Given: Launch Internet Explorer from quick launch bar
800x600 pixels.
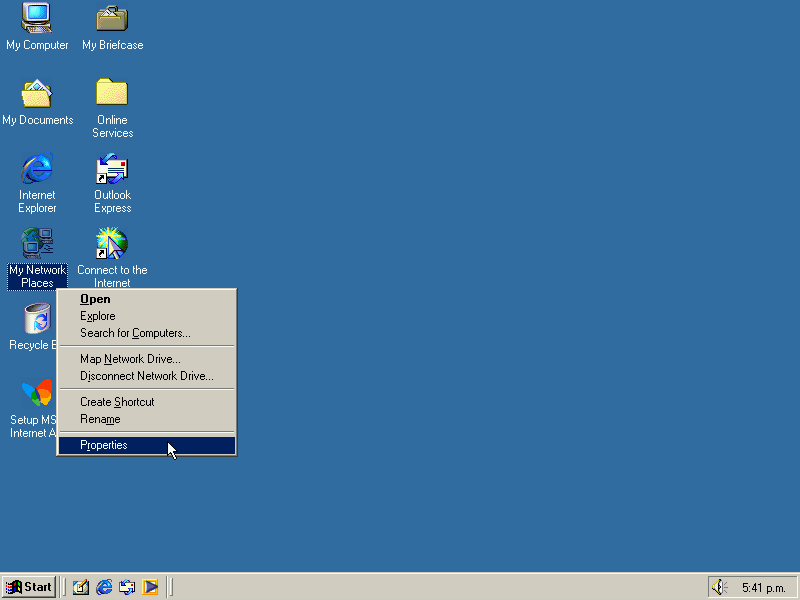Looking at the screenshot, I should point(104,587).
